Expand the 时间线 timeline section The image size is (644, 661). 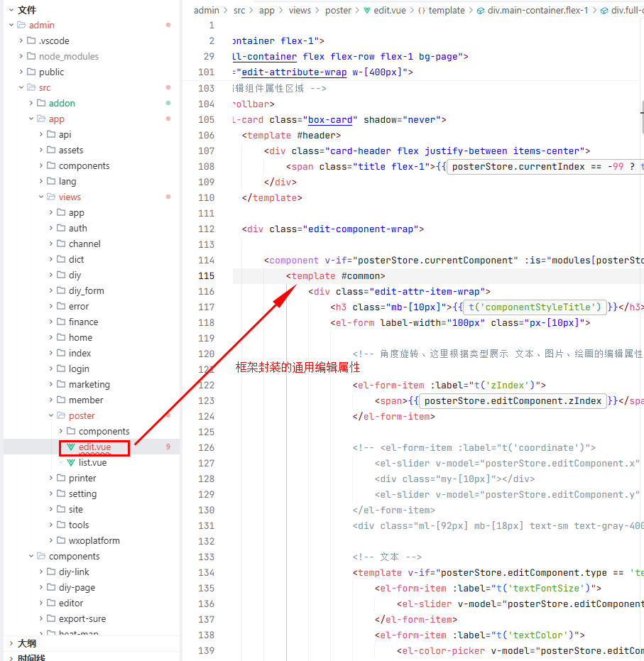[x=11, y=657]
